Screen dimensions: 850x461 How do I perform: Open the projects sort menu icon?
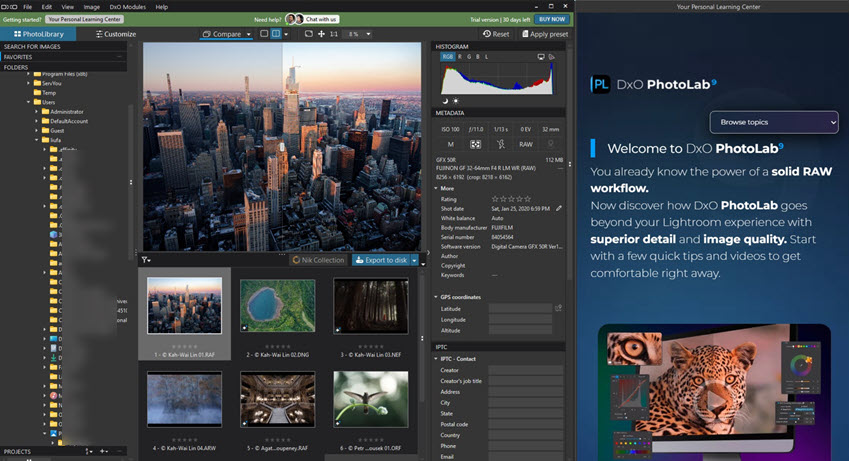click(89, 451)
